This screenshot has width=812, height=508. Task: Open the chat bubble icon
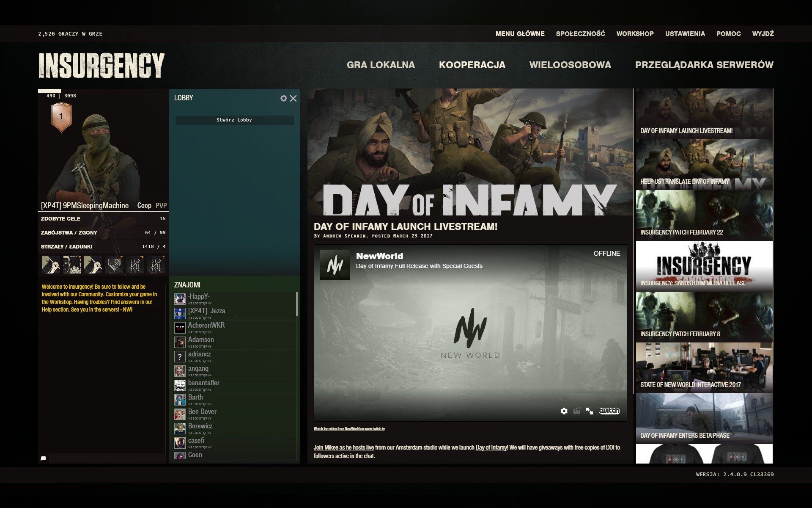pos(43,458)
